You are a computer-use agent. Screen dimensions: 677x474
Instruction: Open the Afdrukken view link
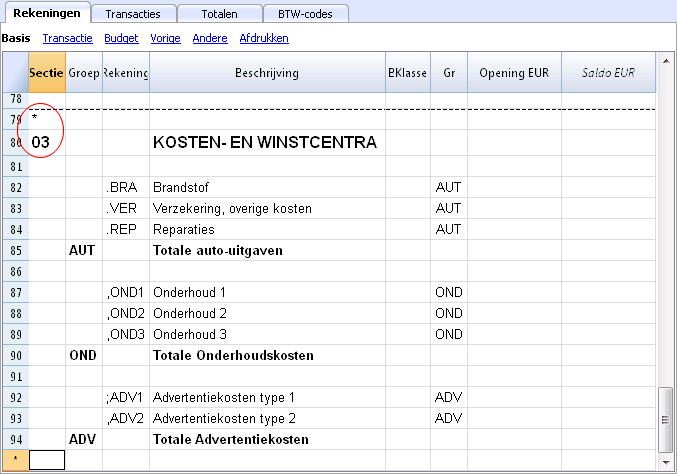point(264,38)
